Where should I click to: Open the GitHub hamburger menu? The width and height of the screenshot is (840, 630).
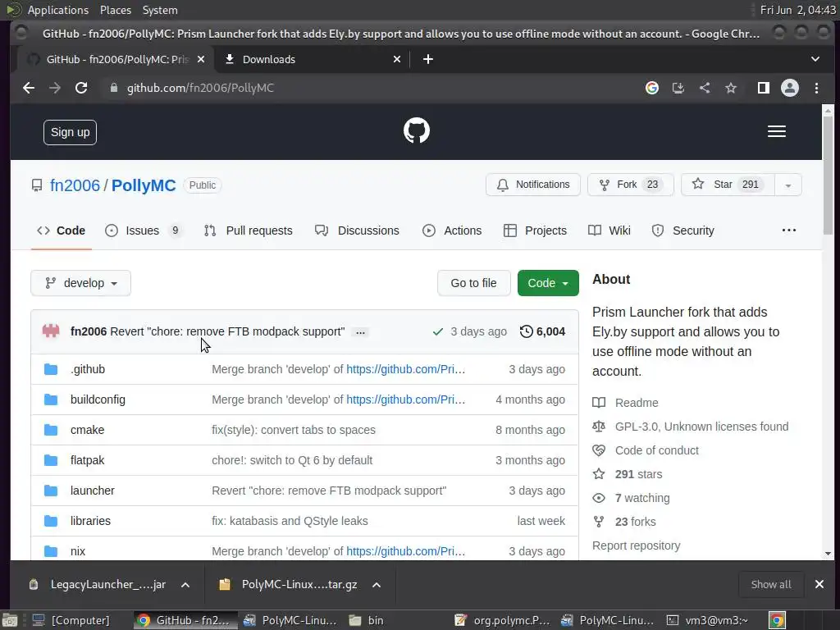click(x=777, y=131)
